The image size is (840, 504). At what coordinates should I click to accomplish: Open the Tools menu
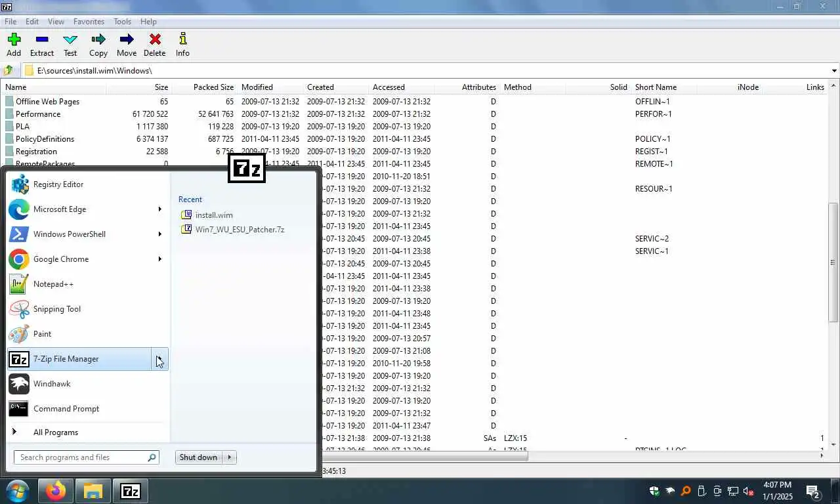click(123, 22)
